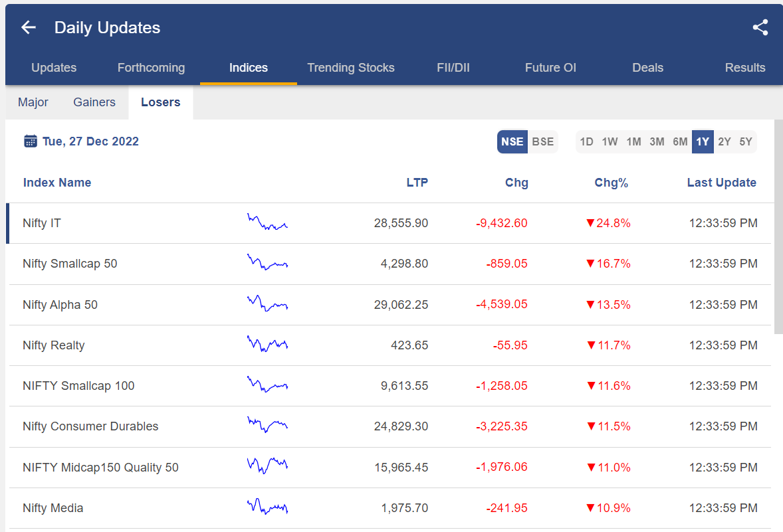783x532 pixels.
Task: Choose the 6M time range
Action: 680,141
